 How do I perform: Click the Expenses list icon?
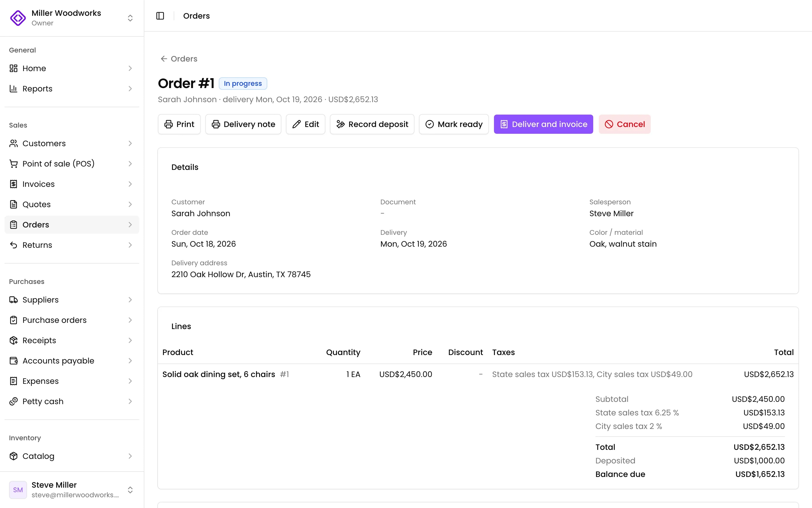pos(14,381)
